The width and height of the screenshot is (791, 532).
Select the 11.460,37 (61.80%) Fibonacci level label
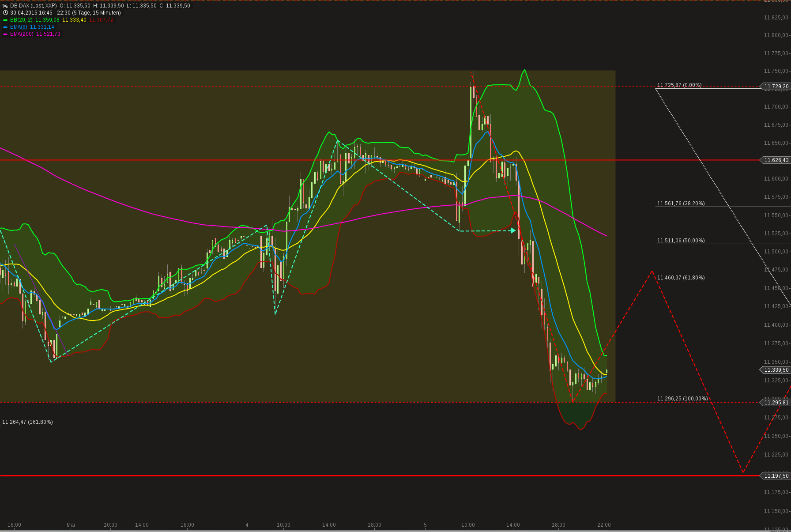click(x=680, y=278)
